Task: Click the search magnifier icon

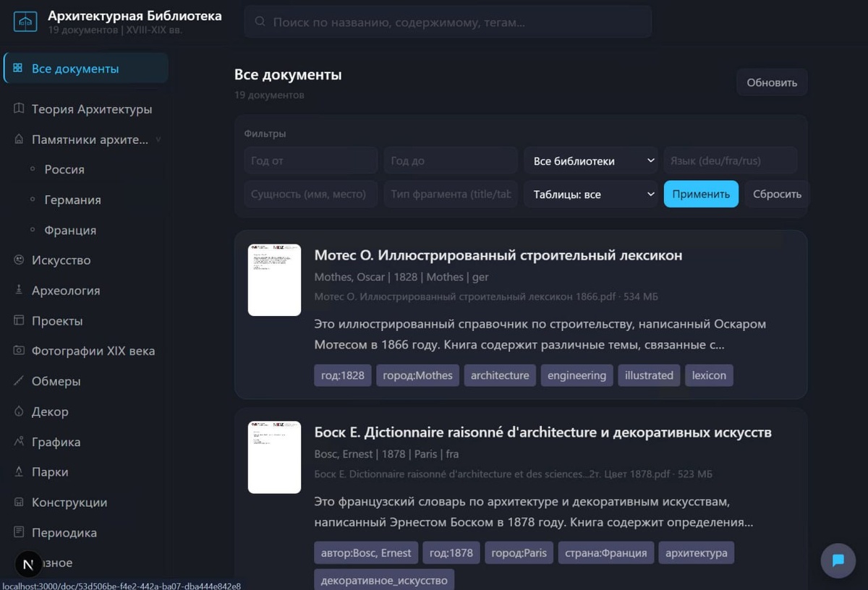Action: point(260,22)
